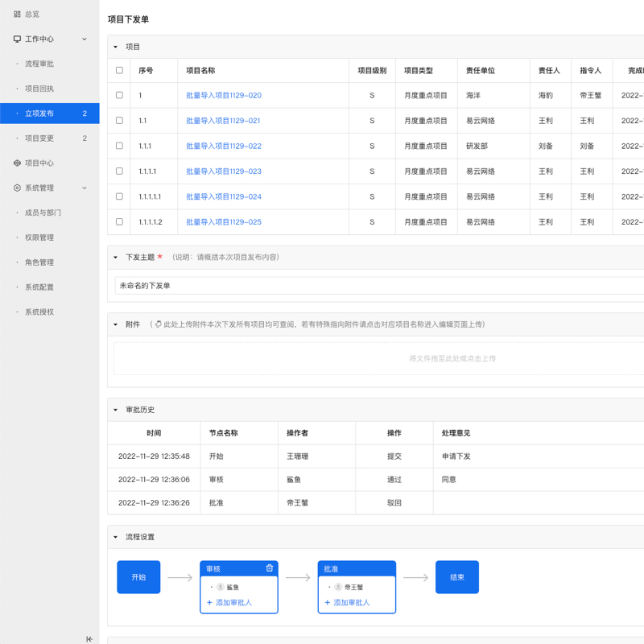This screenshot has height=644, width=644.
Task: Collapse the 工作中心 menu chevron
Action: [x=85, y=39]
